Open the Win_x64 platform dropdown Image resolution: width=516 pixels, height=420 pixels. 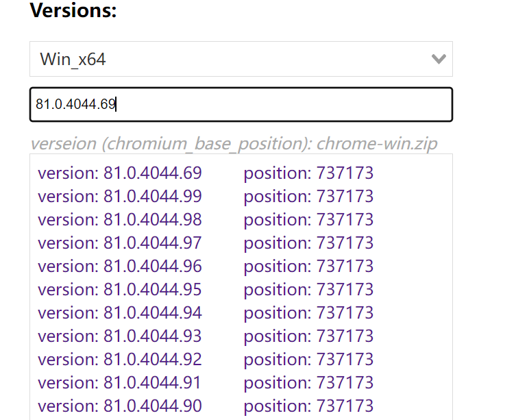240,59
